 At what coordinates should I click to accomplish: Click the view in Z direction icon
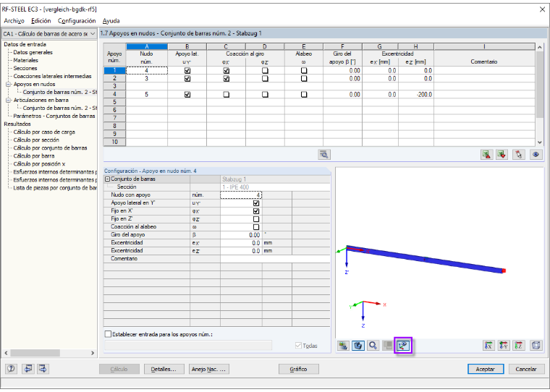[x=519, y=346]
